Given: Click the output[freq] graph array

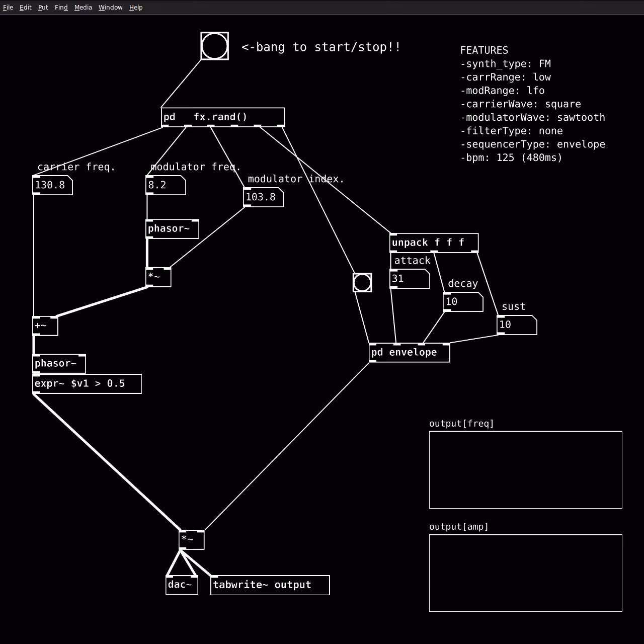Looking at the screenshot, I should [526, 470].
